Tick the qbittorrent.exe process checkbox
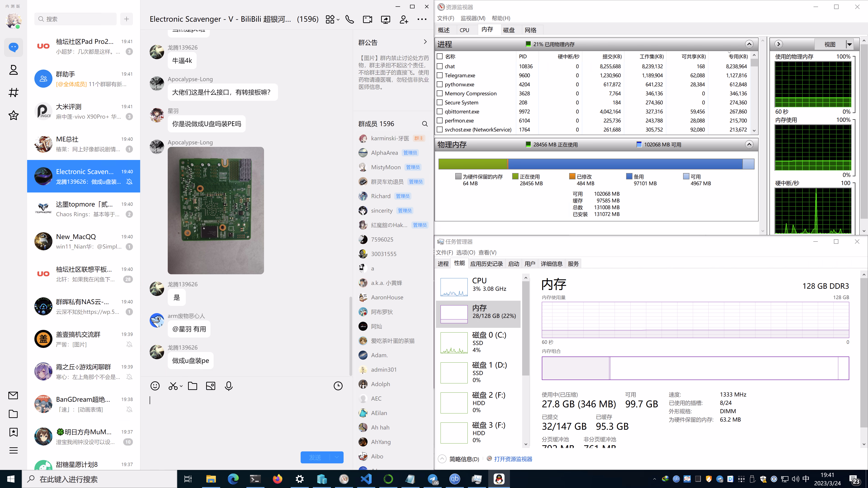This screenshot has width=868, height=488. coord(440,111)
